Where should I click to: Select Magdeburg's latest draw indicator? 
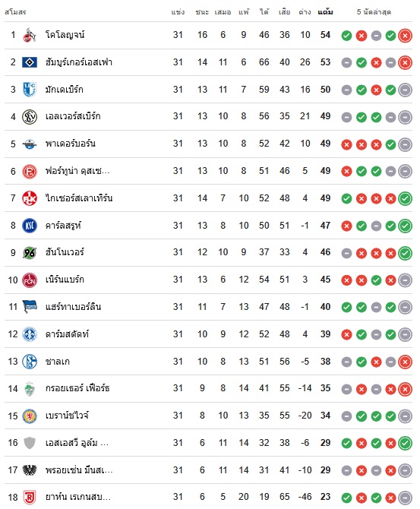coord(405,90)
